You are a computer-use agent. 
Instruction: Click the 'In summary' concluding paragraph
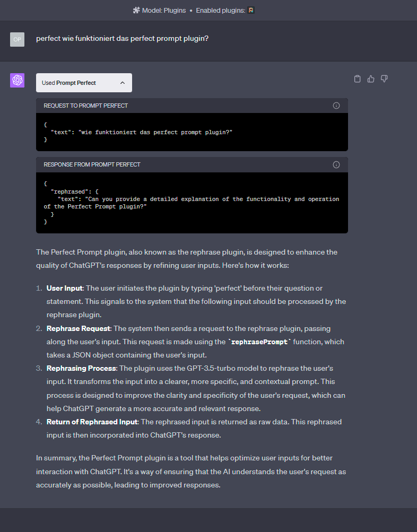point(191,471)
